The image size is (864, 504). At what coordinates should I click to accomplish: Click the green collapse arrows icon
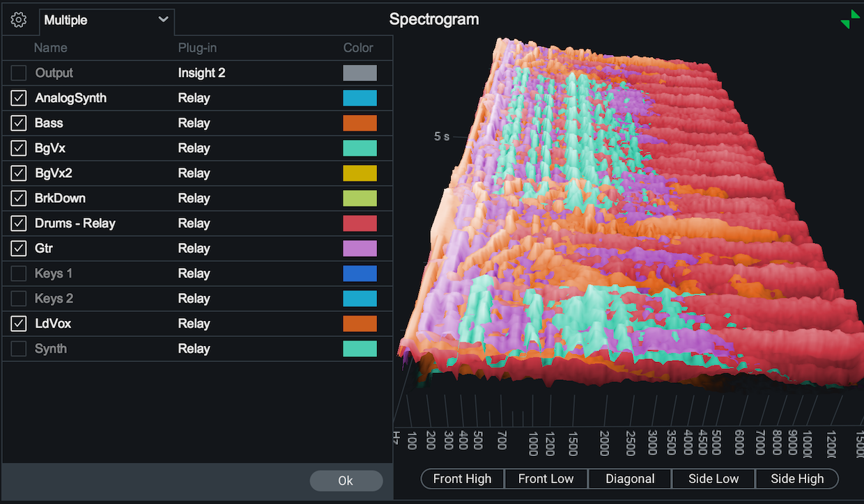(850, 19)
